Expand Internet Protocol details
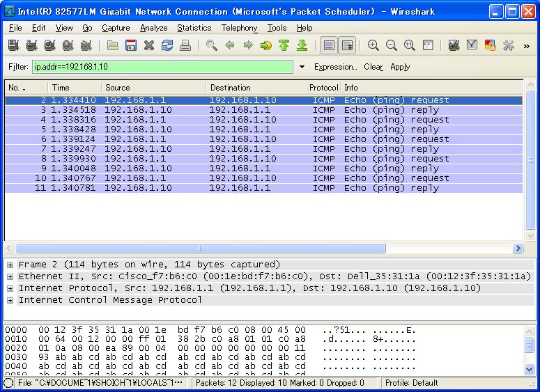The height and width of the screenshot is (392, 540). 10,288
